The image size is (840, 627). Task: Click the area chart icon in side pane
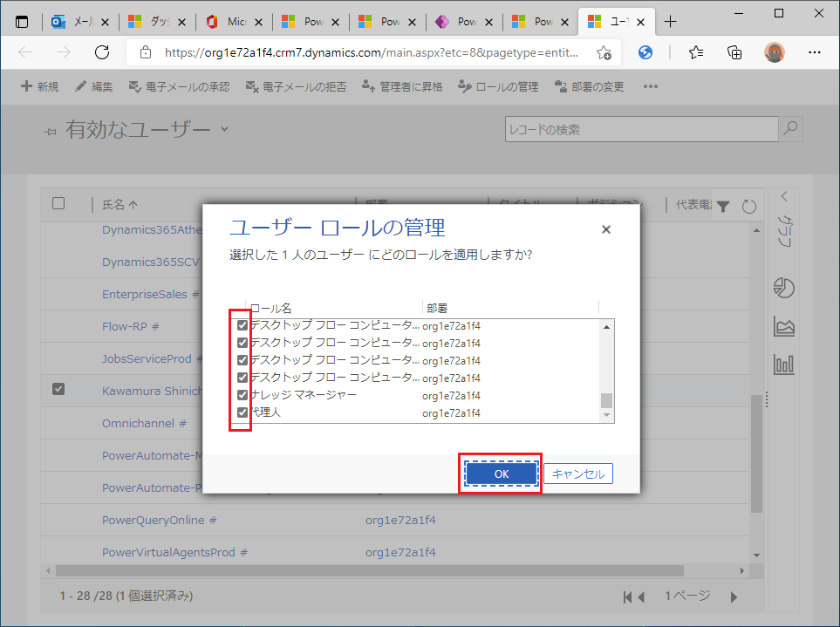click(x=783, y=327)
